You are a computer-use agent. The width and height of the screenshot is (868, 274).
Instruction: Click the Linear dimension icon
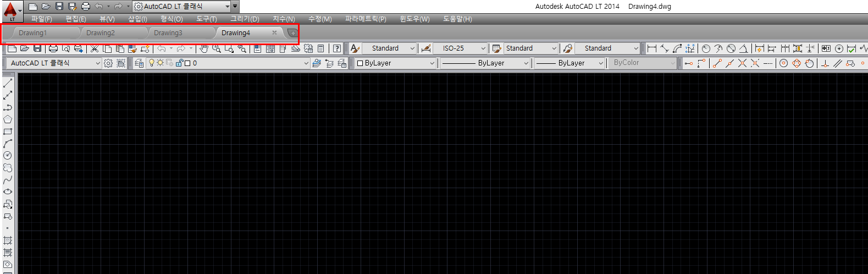pyautogui.click(x=652, y=48)
